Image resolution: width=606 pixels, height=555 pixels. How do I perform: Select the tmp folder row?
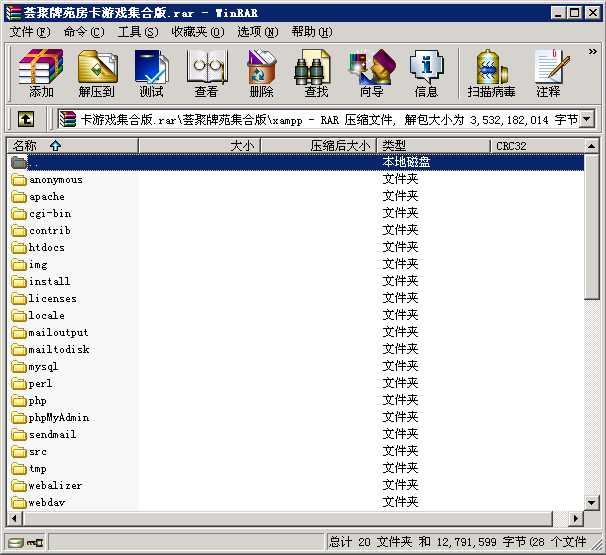click(296, 469)
